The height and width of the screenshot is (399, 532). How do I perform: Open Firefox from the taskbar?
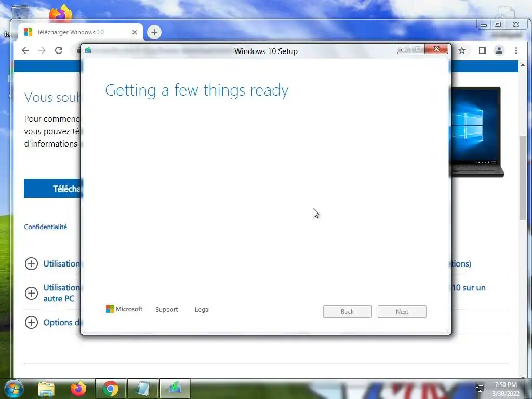(x=78, y=389)
